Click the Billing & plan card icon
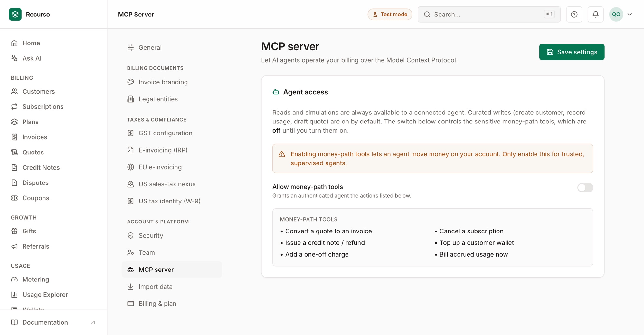The image size is (644, 335). tap(130, 304)
